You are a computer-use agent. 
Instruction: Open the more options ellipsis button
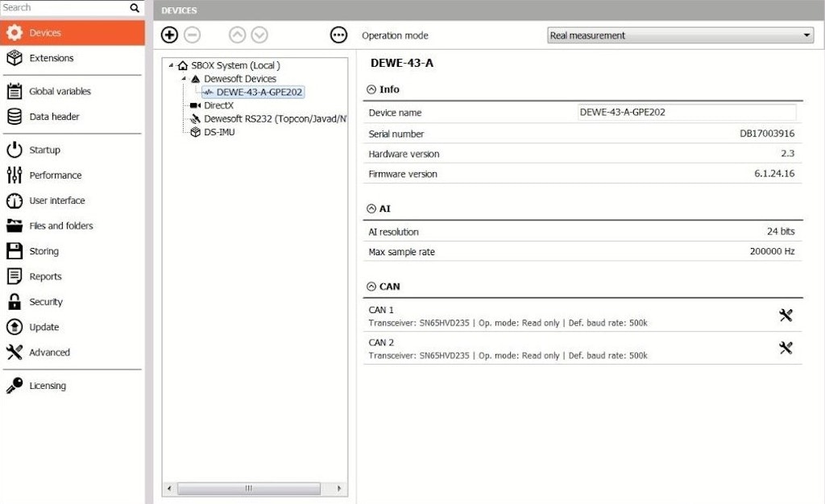click(x=339, y=35)
